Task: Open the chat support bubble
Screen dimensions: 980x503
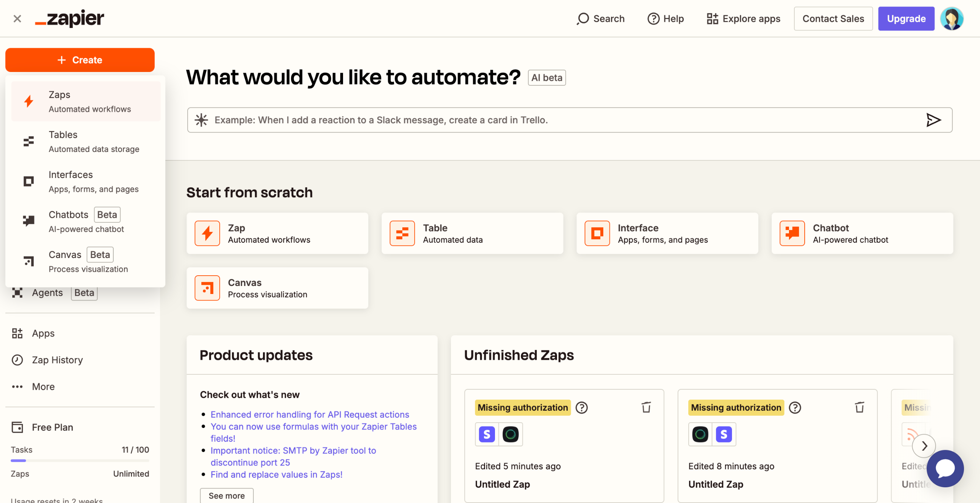Action: click(x=945, y=468)
